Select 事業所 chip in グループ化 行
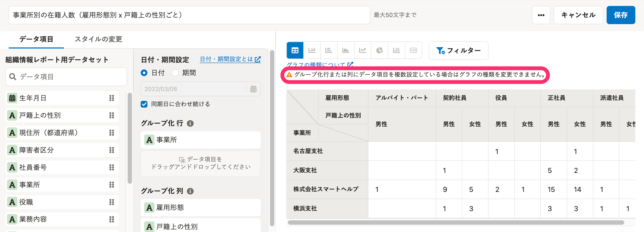This screenshot has height=232, width=644. click(x=201, y=140)
